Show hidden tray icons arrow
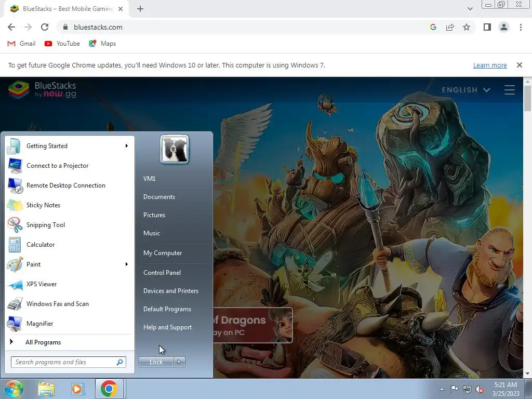This screenshot has height=399, width=532. (x=442, y=389)
